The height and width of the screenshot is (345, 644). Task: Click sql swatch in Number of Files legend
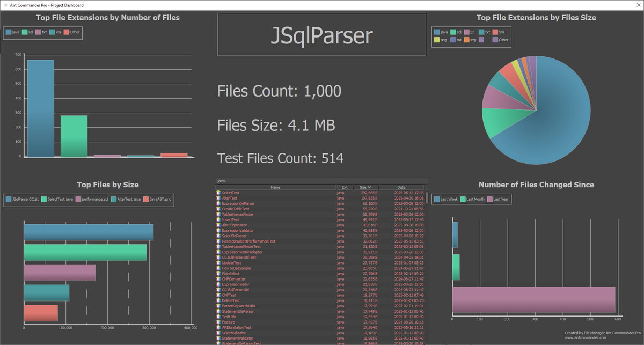coord(25,32)
